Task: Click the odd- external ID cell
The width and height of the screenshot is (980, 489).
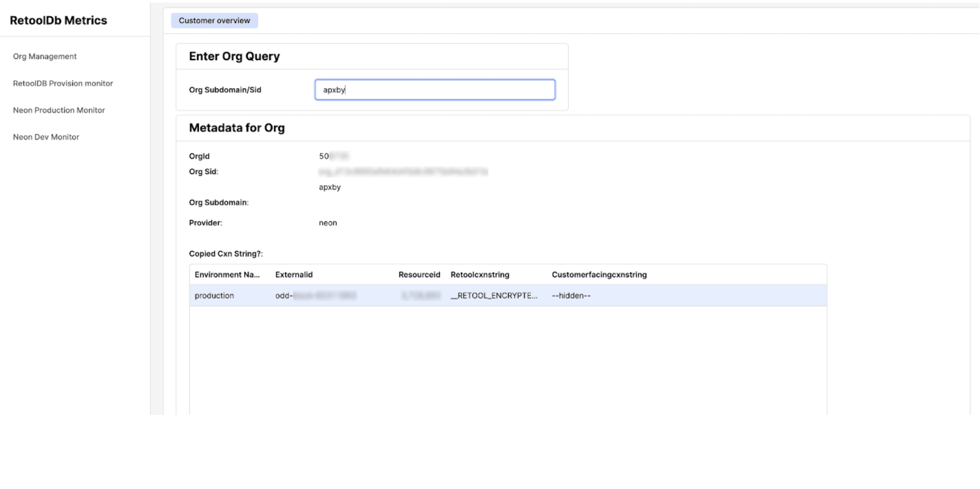Action: 315,295
